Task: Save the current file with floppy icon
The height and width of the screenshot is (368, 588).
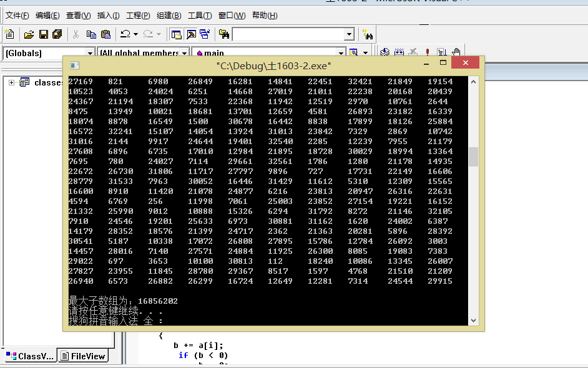Action: (44, 34)
